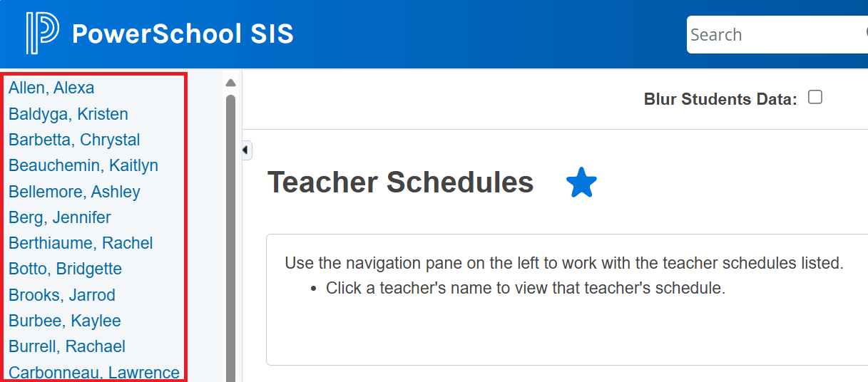Click the blue favorite star icon
Screen dimensions: 868x382
[581, 183]
